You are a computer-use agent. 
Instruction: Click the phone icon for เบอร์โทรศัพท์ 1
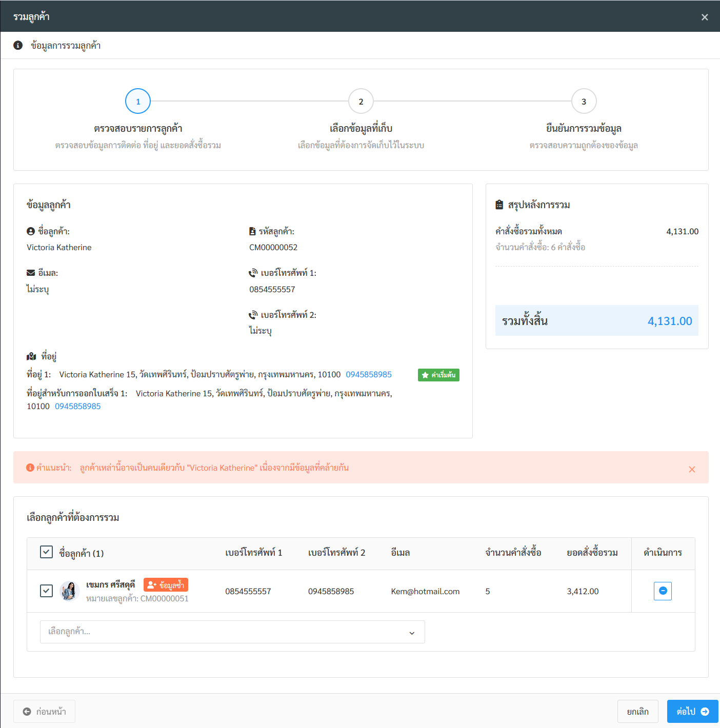[x=253, y=273]
